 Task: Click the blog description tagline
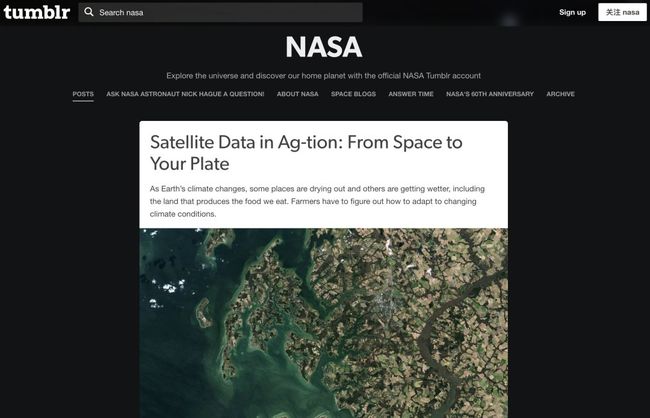click(324, 76)
